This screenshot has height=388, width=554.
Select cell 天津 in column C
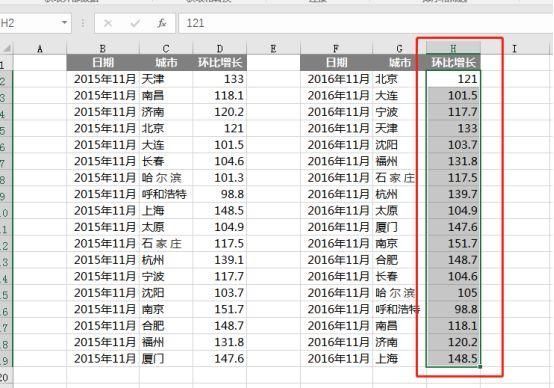166,79
